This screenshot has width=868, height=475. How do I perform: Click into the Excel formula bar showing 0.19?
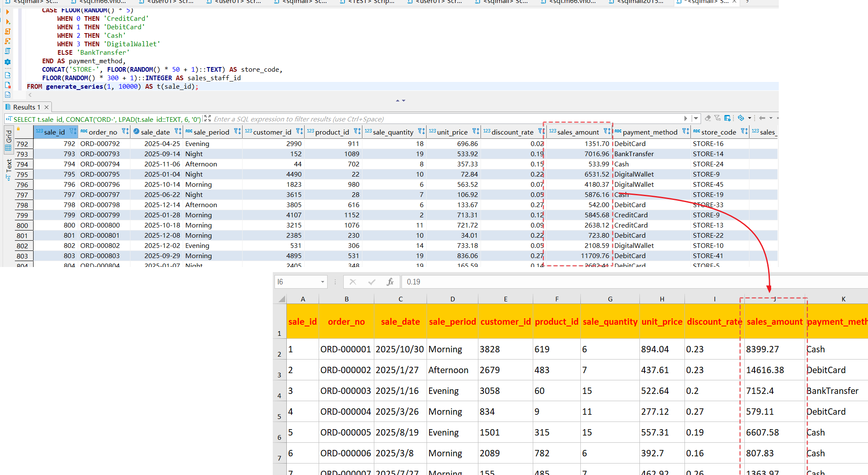coord(634,282)
